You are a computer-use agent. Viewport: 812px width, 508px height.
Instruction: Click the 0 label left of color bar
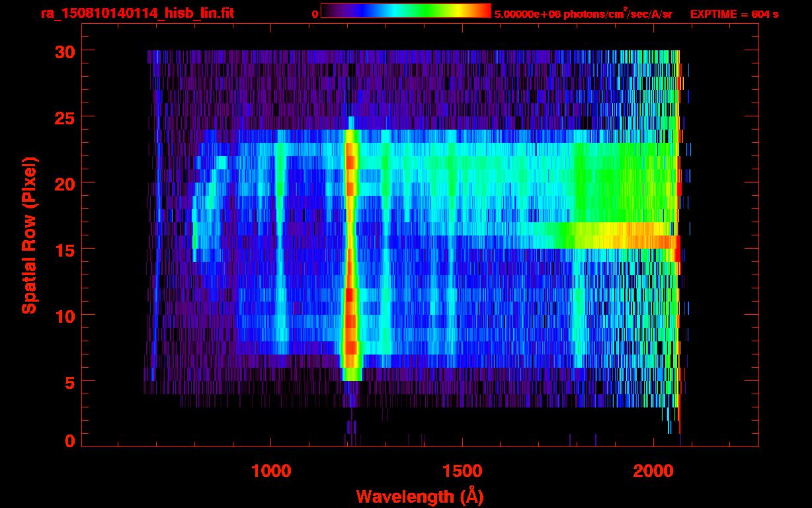(x=315, y=14)
